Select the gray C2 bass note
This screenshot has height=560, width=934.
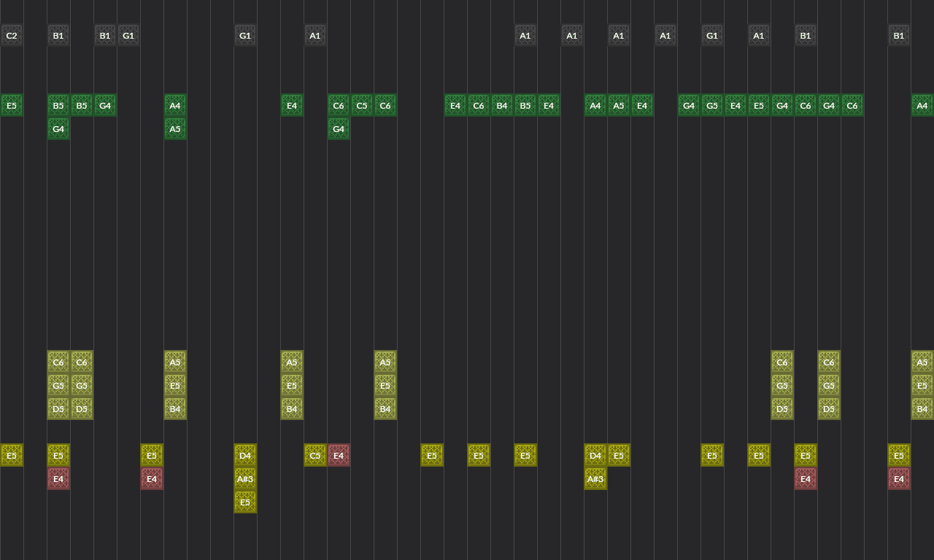point(12,35)
